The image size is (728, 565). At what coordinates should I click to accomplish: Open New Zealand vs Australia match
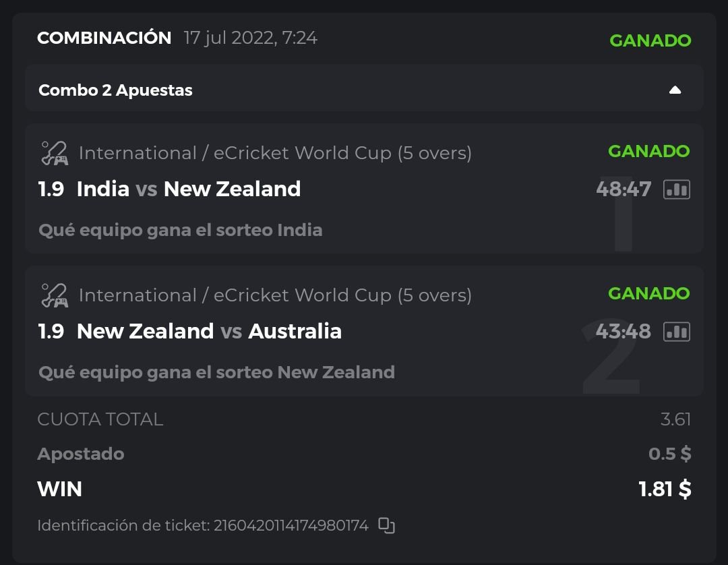(209, 332)
